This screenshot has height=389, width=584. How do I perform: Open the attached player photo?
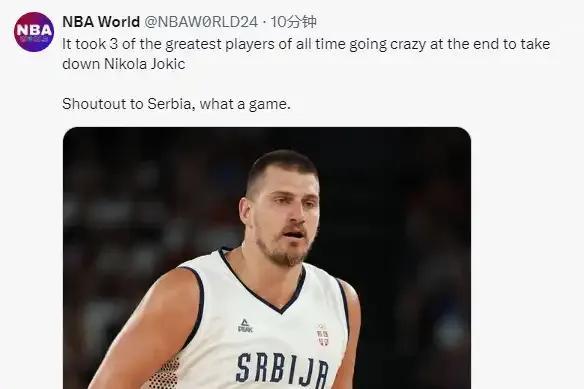[267, 258]
